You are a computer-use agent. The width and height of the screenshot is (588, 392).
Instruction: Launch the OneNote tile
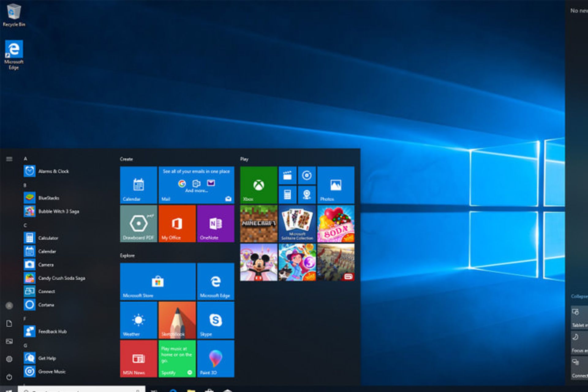pyautogui.click(x=216, y=224)
